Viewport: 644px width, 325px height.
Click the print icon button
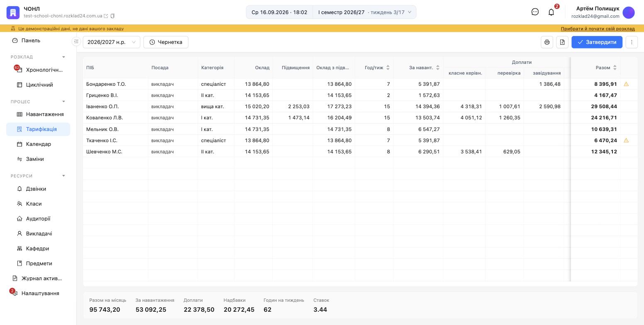[x=547, y=42]
